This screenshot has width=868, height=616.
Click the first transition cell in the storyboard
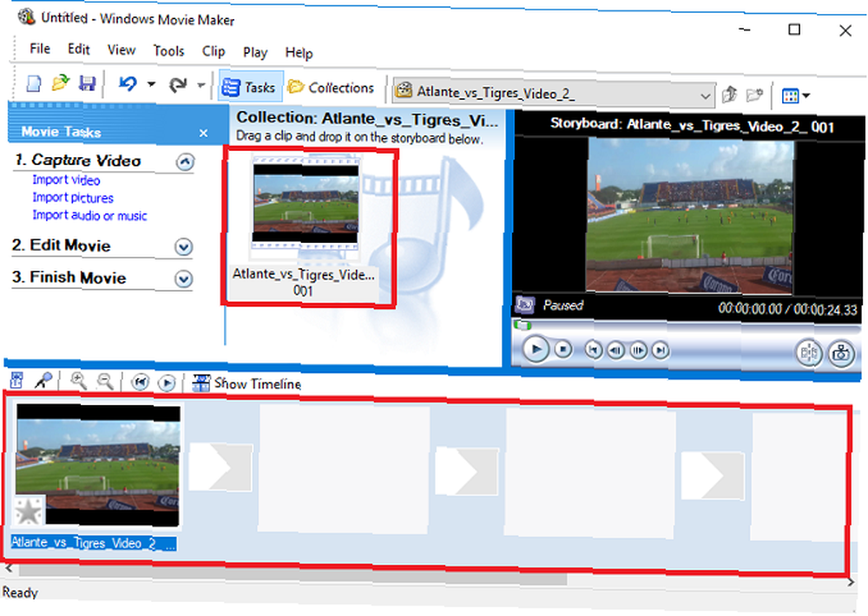click(x=220, y=467)
